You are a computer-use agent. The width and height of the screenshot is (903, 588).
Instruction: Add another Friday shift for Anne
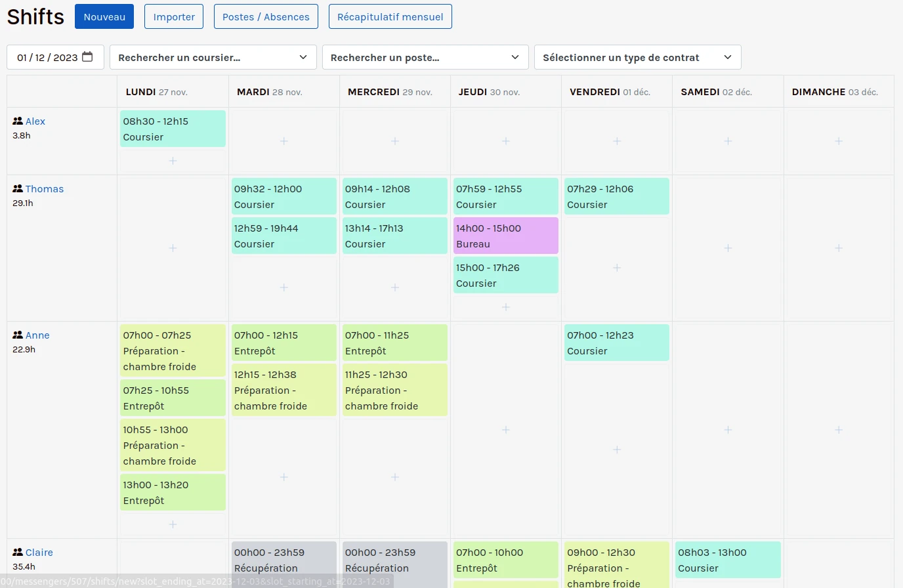point(617,450)
